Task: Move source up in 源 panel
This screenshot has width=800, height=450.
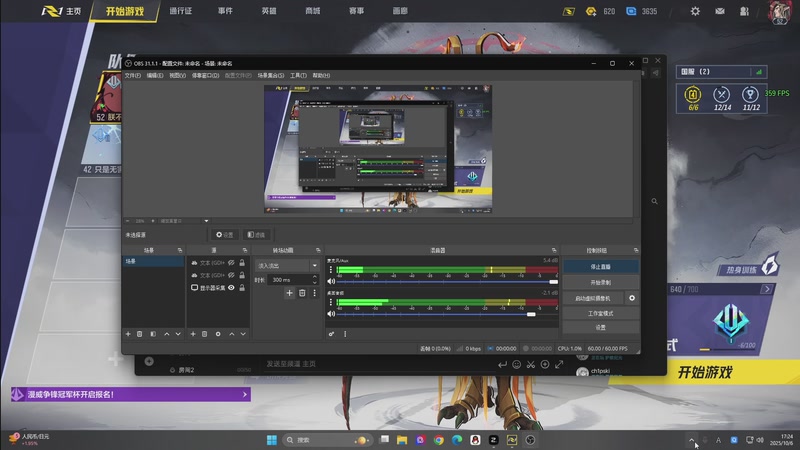Action: [x=232, y=334]
